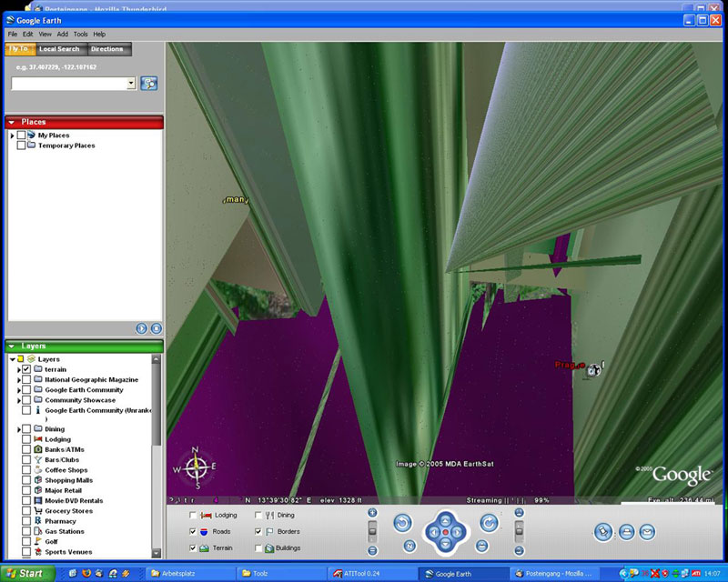
Task: Click the add placemark pushpin button
Action: click(603, 532)
